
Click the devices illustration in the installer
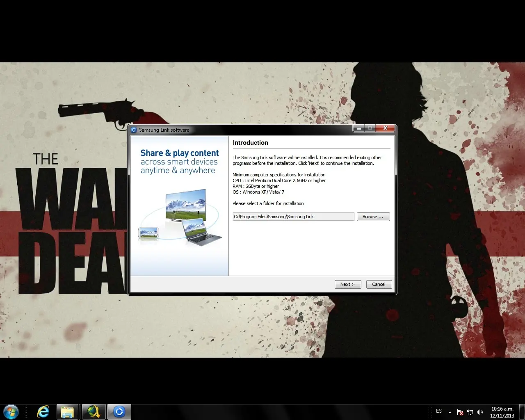(x=180, y=217)
